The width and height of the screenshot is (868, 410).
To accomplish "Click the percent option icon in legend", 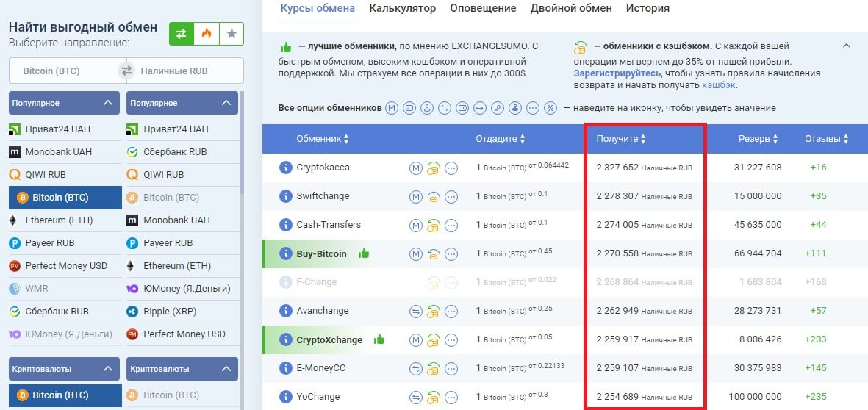I will [x=550, y=109].
